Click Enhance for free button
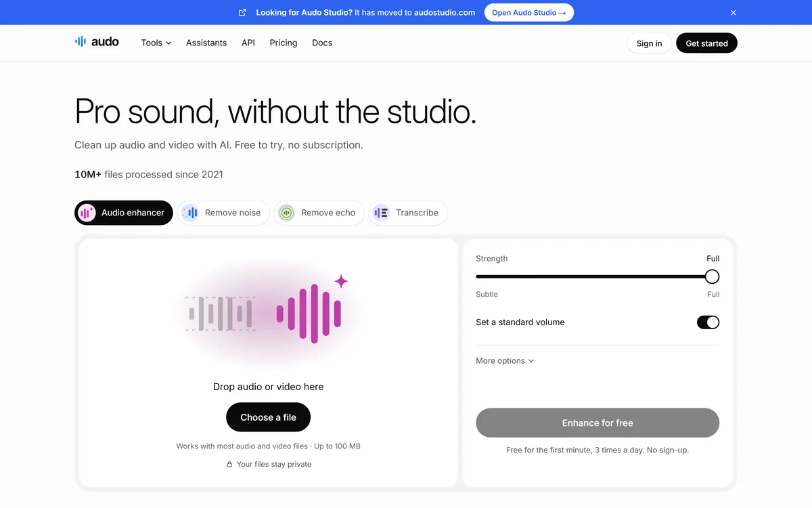 coord(597,423)
